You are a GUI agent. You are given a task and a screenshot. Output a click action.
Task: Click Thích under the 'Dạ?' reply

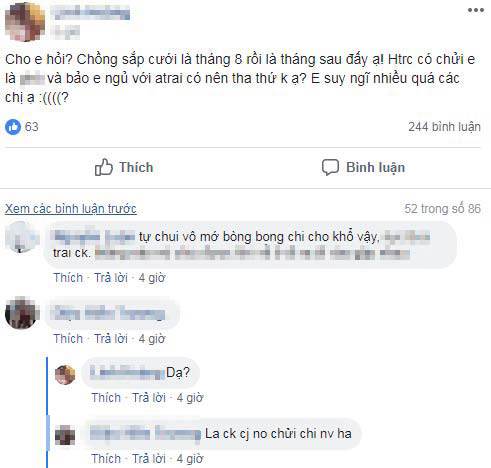click(106, 398)
